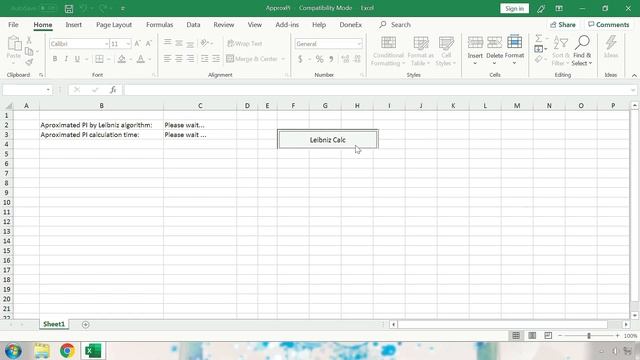640x360 pixels.
Task: Click the Format Painter brush icon
Action: tap(29, 62)
